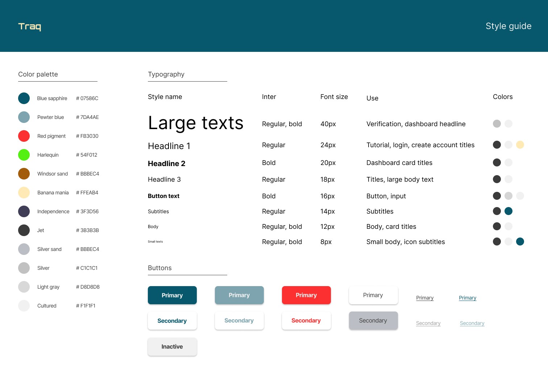The image size is (548, 392).
Task: Click the red filled Primary button
Action: pos(306,295)
